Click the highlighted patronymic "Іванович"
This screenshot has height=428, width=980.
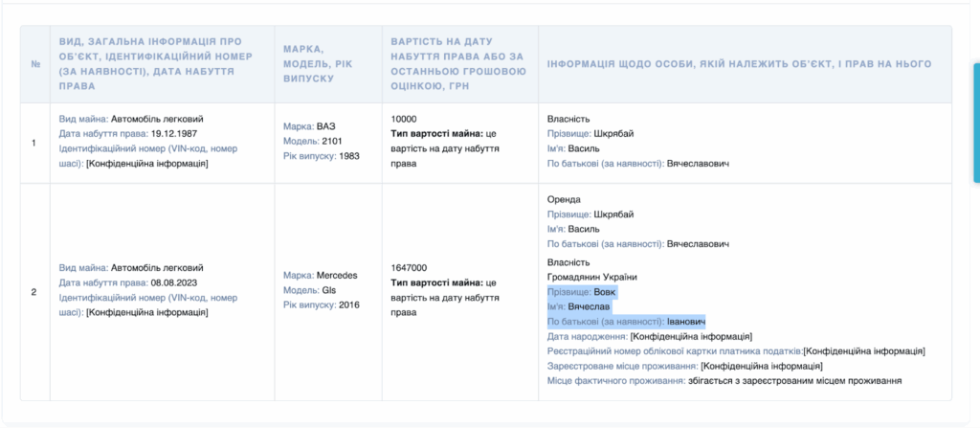685,322
